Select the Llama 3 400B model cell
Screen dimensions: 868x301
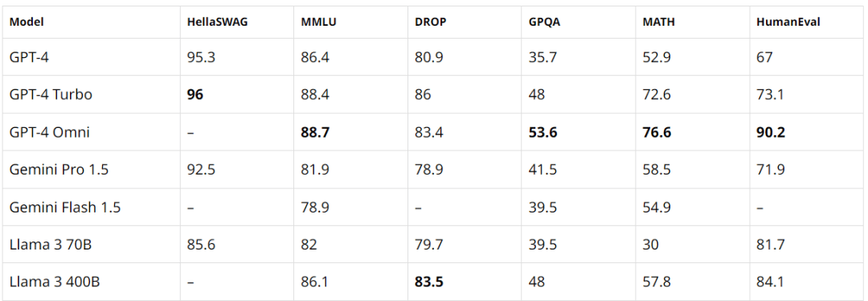click(x=55, y=282)
